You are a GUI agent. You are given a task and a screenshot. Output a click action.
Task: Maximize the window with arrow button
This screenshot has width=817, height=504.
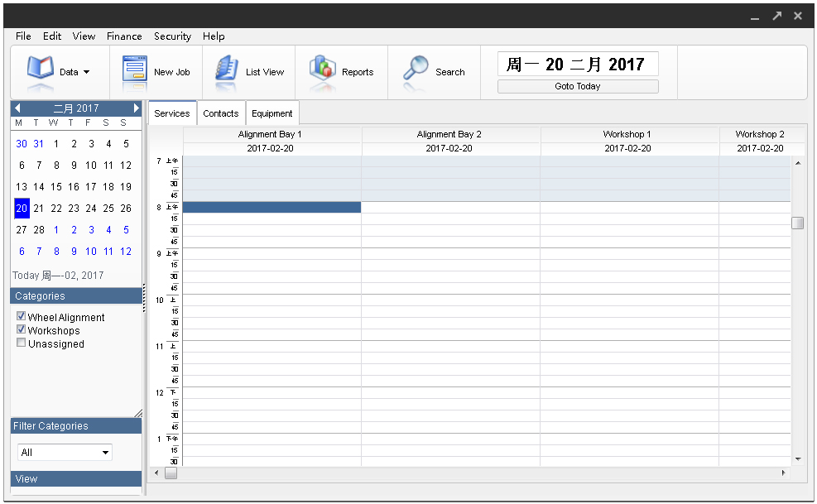pyautogui.click(x=777, y=16)
